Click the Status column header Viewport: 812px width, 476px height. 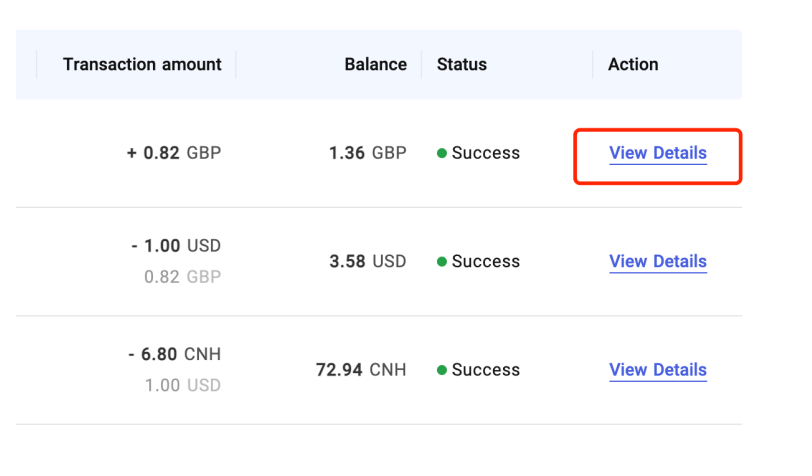[462, 64]
